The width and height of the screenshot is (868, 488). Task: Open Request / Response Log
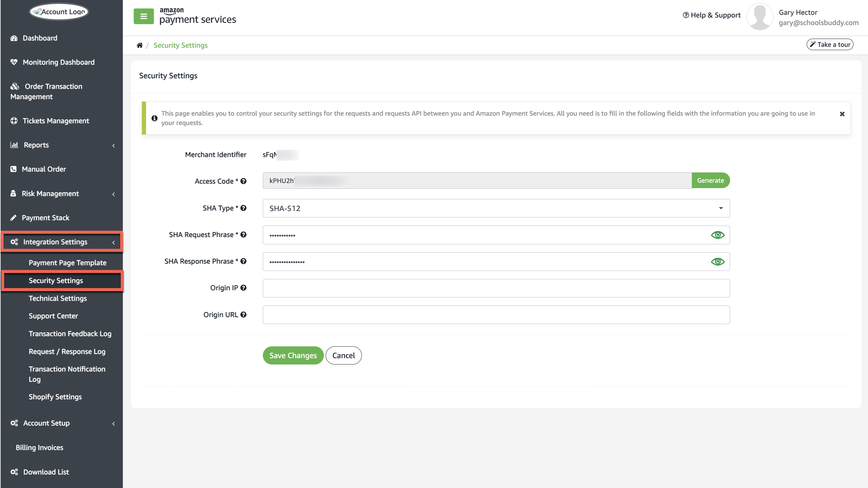[x=67, y=352]
